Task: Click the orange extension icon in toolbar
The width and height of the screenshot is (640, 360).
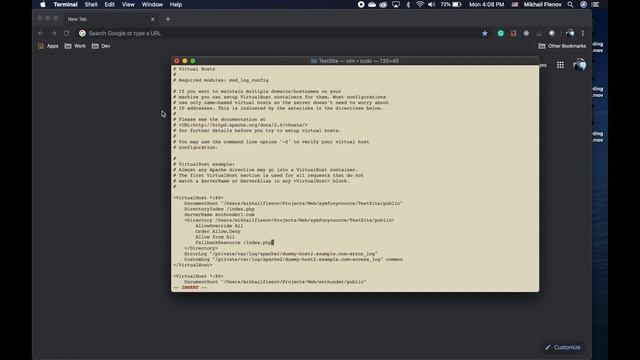Action: pyautogui.click(x=513, y=33)
